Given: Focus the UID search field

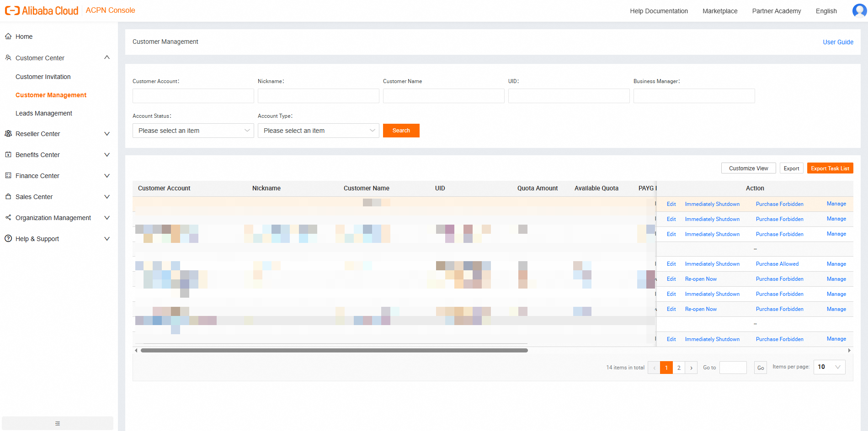Looking at the screenshot, I should click(569, 96).
